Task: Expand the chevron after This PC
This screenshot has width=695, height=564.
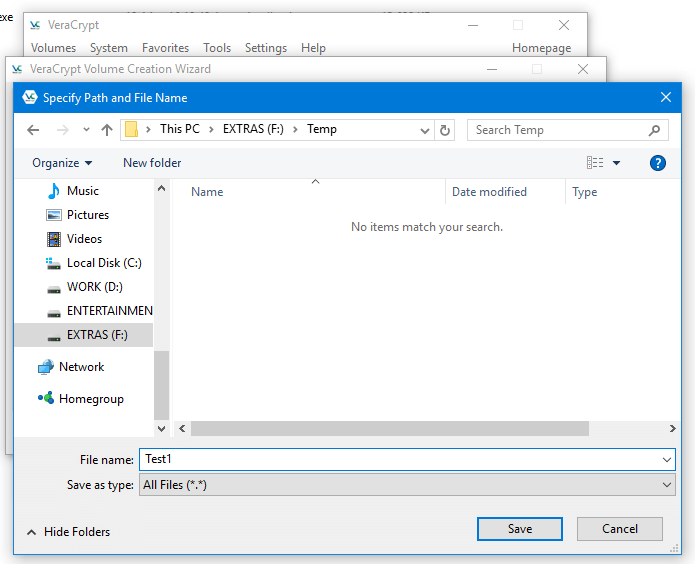Action: pos(211,129)
